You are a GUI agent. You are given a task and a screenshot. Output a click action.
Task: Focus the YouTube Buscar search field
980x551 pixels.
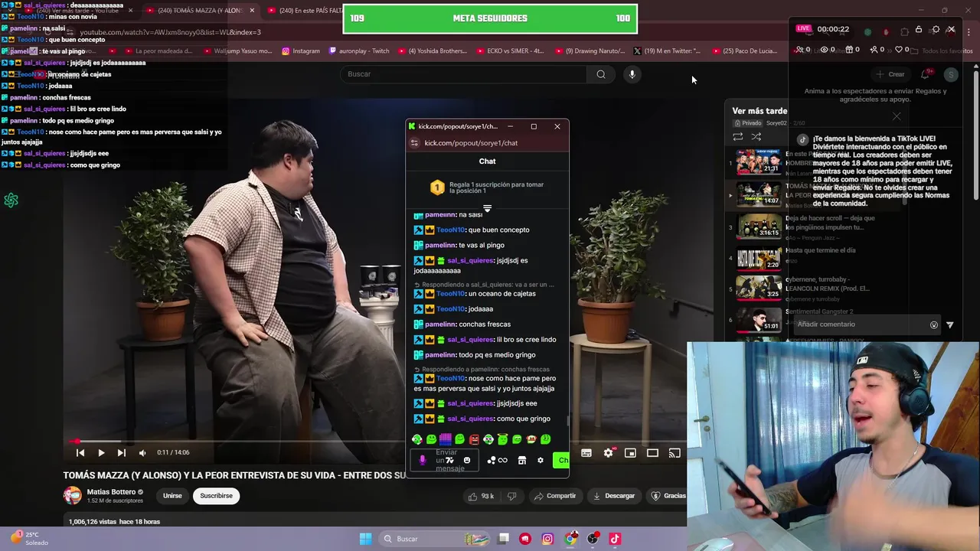pos(463,74)
